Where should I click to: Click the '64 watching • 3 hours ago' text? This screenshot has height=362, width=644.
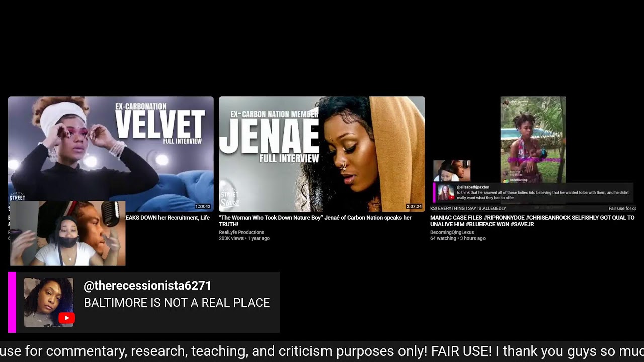458,238
